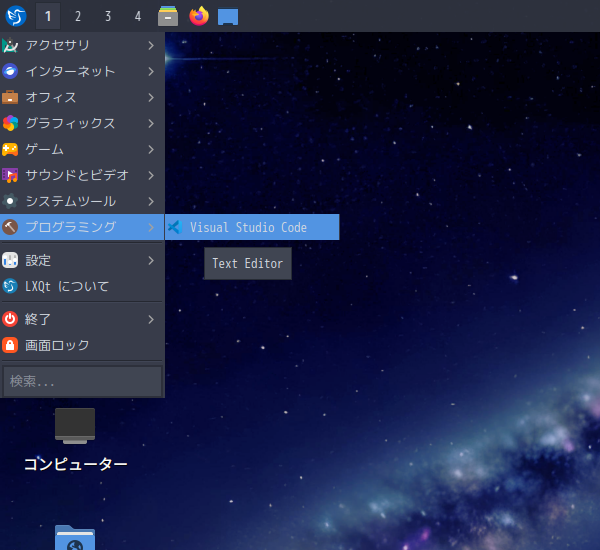
Task: Click the アクセサリ compass icon
Action: pyautogui.click(x=10, y=45)
